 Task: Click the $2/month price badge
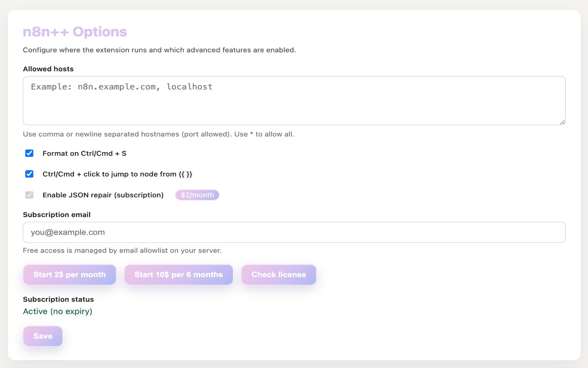[x=197, y=195]
